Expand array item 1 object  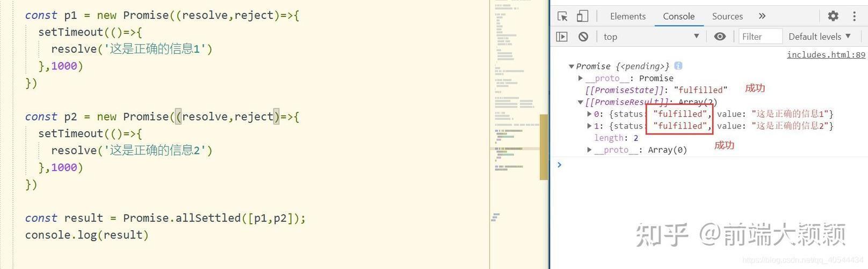pyautogui.click(x=589, y=126)
